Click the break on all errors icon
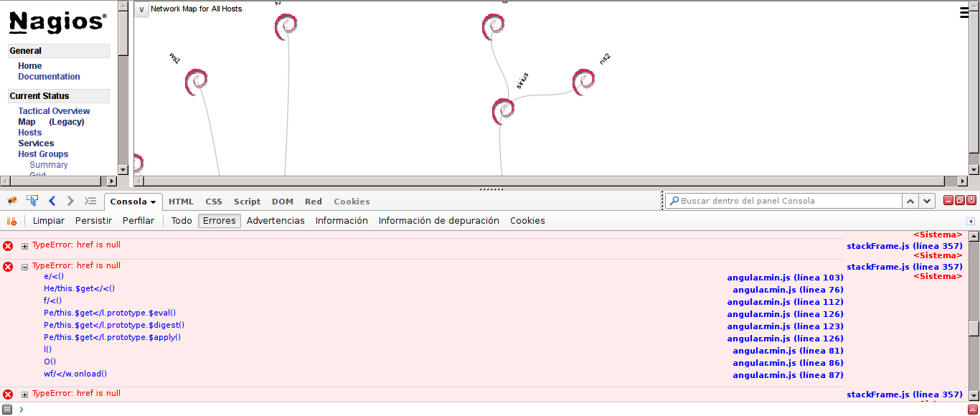The image size is (980, 416). pos(11,221)
